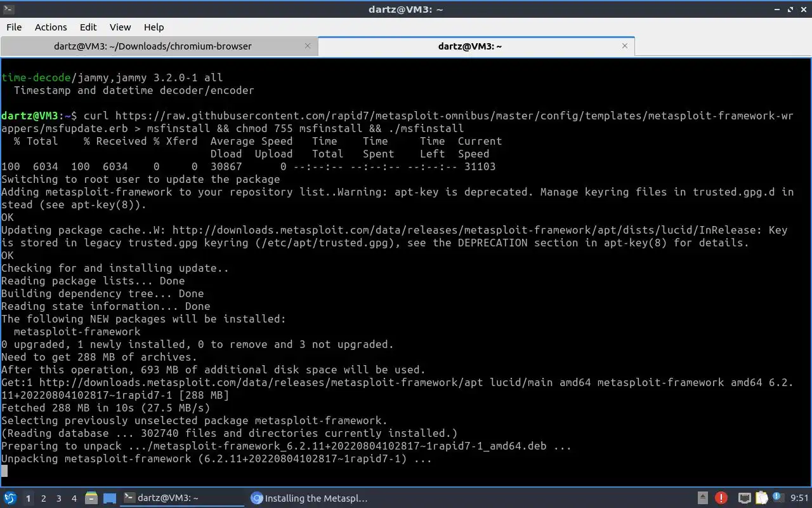
Task: Click 'Building dependency tree... Done' line
Action: (x=102, y=293)
